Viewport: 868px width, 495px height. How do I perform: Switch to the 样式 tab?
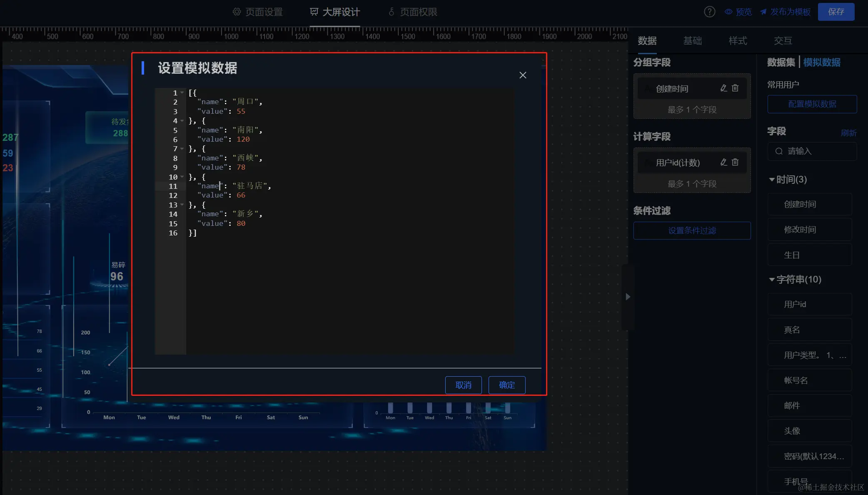pos(738,41)
